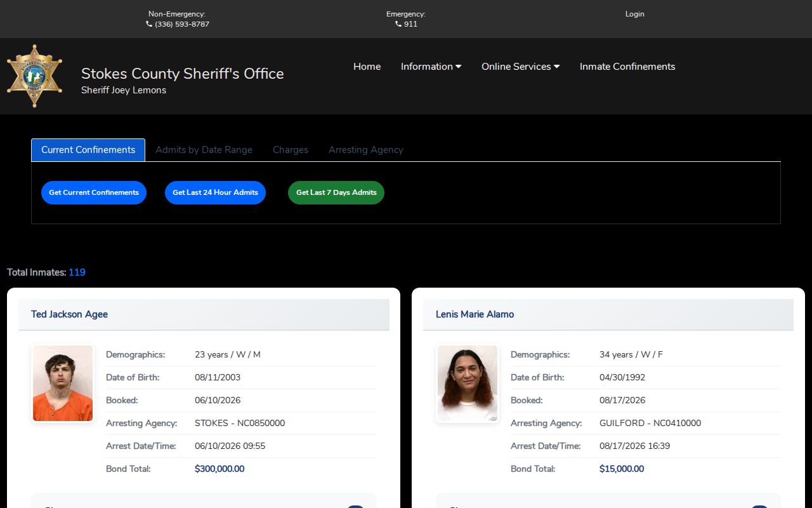Click the name Lenis Marie Alamo

(x=475, y=314)
